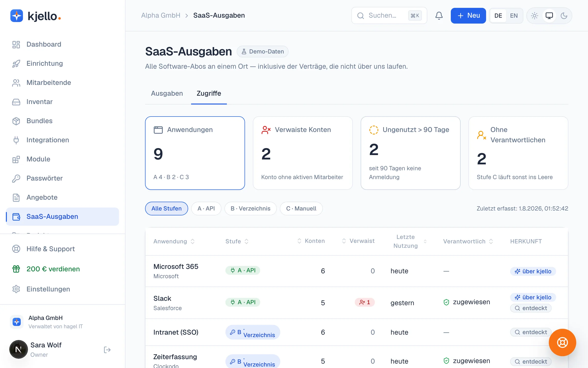Click the kjello logo icon

point(17,16)
